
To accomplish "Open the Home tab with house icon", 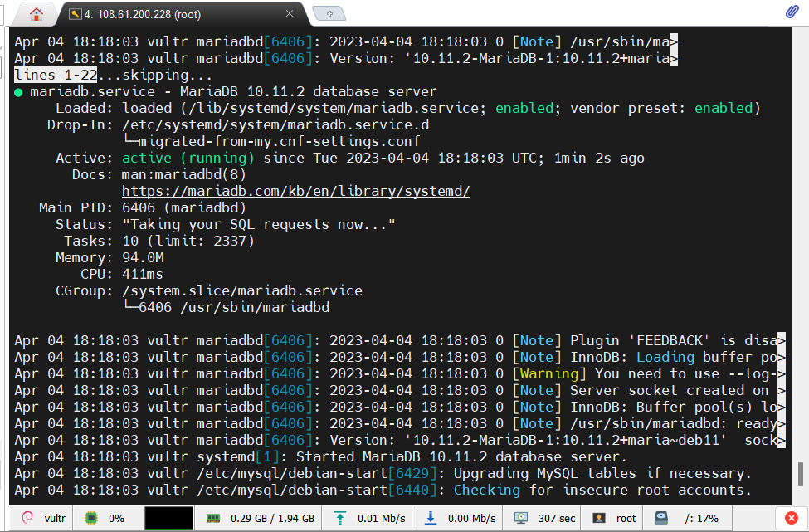I will pos(36,14).
